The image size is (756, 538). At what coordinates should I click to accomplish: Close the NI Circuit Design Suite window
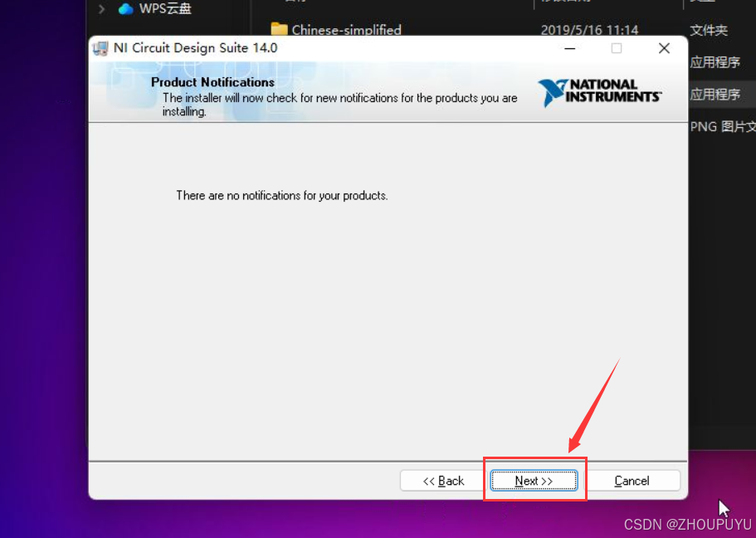(664, 48)
